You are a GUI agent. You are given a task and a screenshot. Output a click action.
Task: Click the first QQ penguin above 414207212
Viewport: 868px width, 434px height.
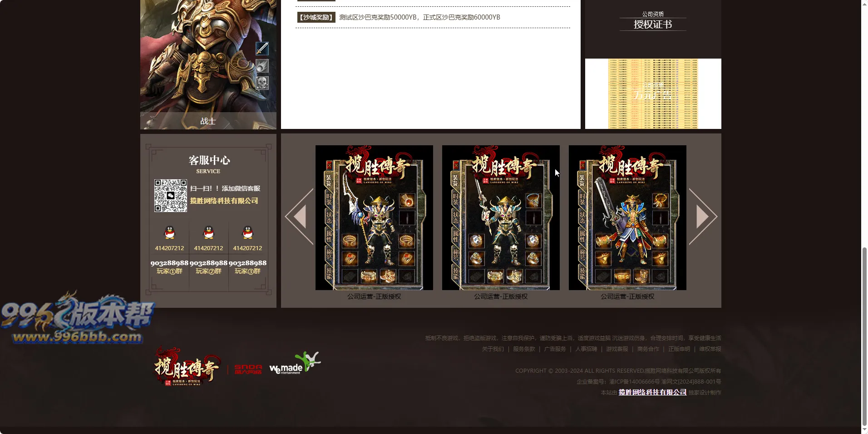click(169, 232)
